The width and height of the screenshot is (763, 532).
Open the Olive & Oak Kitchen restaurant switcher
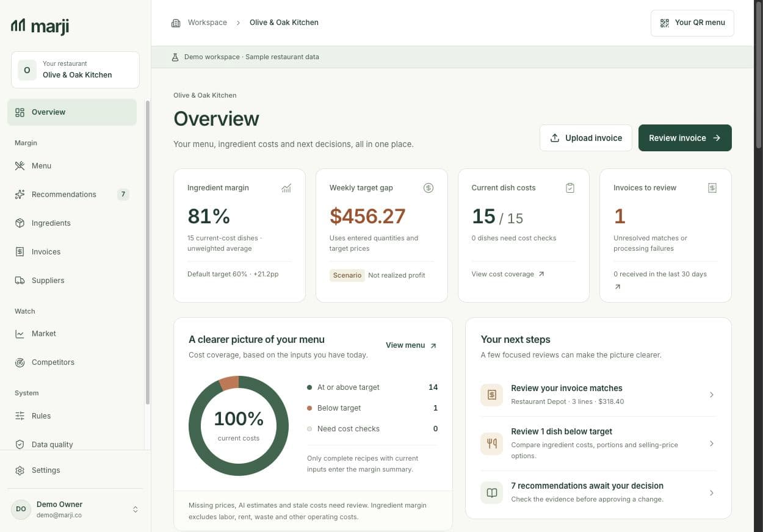[75, 70]
